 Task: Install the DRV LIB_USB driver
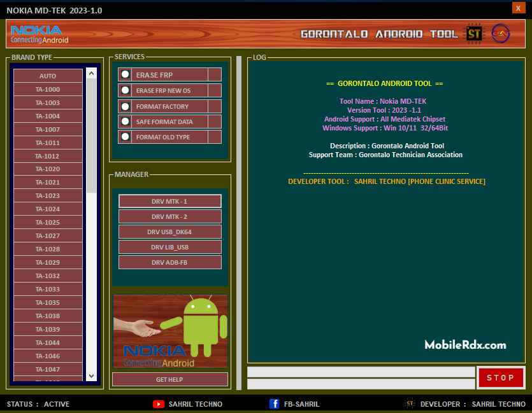pos(169,247)
